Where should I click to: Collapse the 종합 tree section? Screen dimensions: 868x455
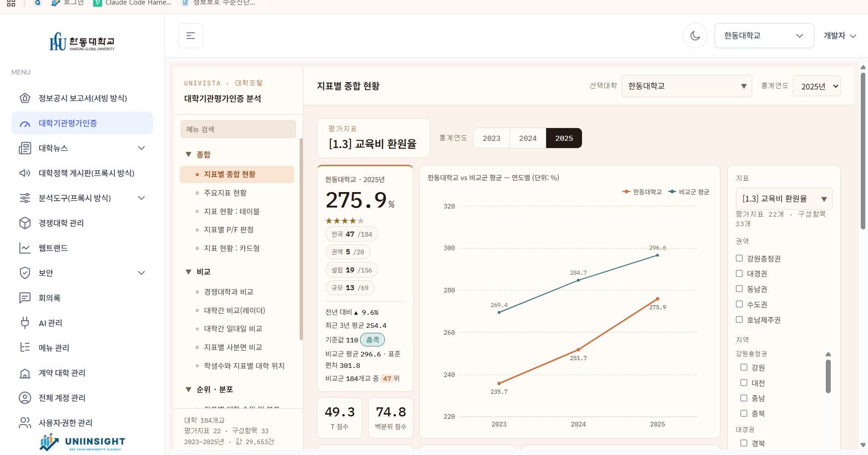coord(188,154)
